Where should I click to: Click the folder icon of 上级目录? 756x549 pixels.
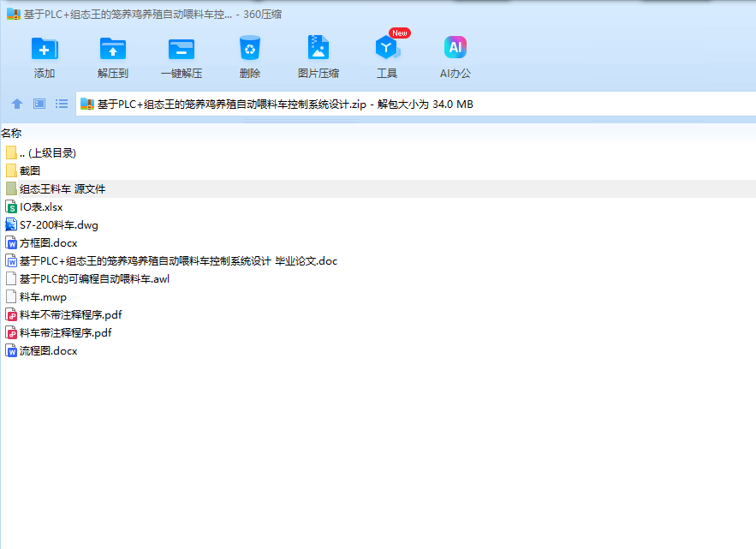tap(12, 153)
